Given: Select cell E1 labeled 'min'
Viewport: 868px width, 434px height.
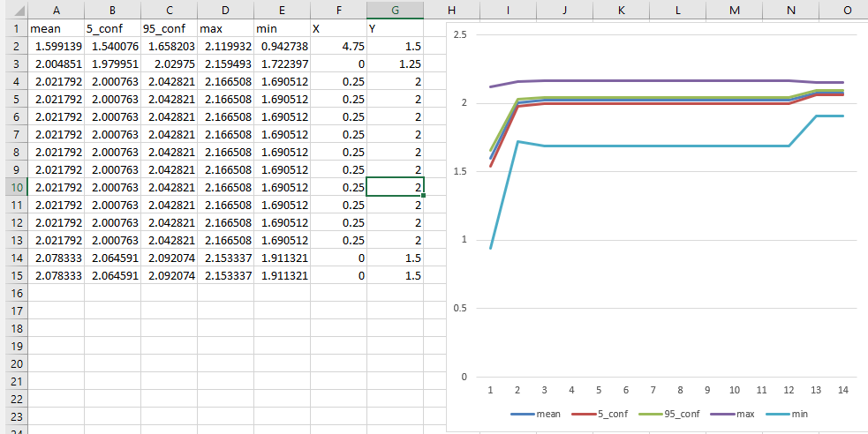Looking at the screenshot, I should pos(283,28).
